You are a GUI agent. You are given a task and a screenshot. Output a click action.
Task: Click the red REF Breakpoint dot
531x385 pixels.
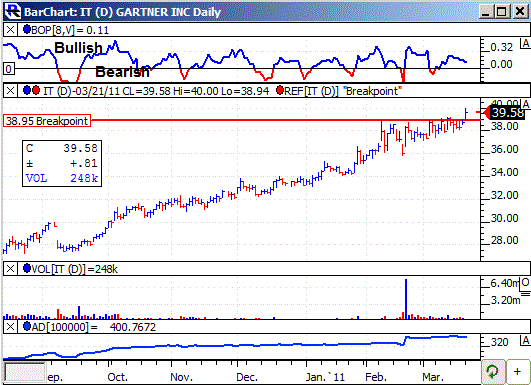click(x=280, y=90)
